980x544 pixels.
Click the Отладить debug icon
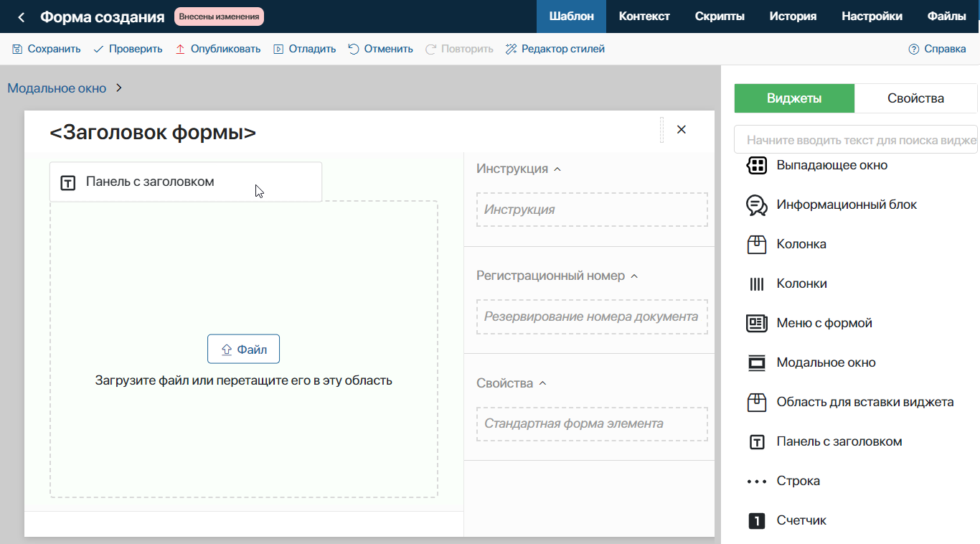pyautogui.click(x=278, y=50)
